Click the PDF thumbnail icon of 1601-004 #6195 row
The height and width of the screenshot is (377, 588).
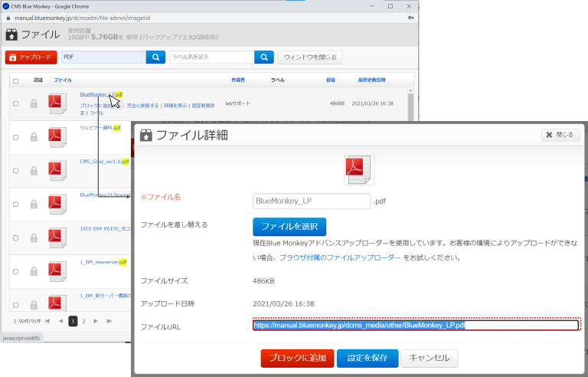57,238
